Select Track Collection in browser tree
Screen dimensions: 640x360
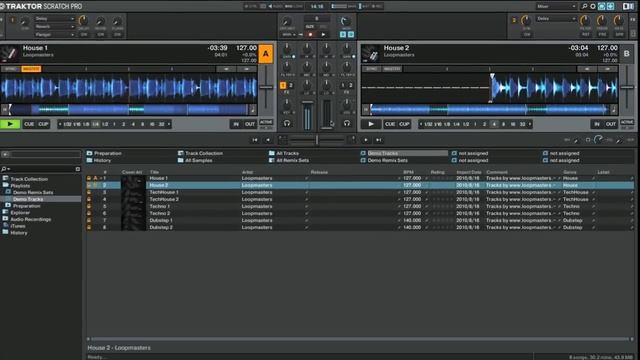coord(29,179)
